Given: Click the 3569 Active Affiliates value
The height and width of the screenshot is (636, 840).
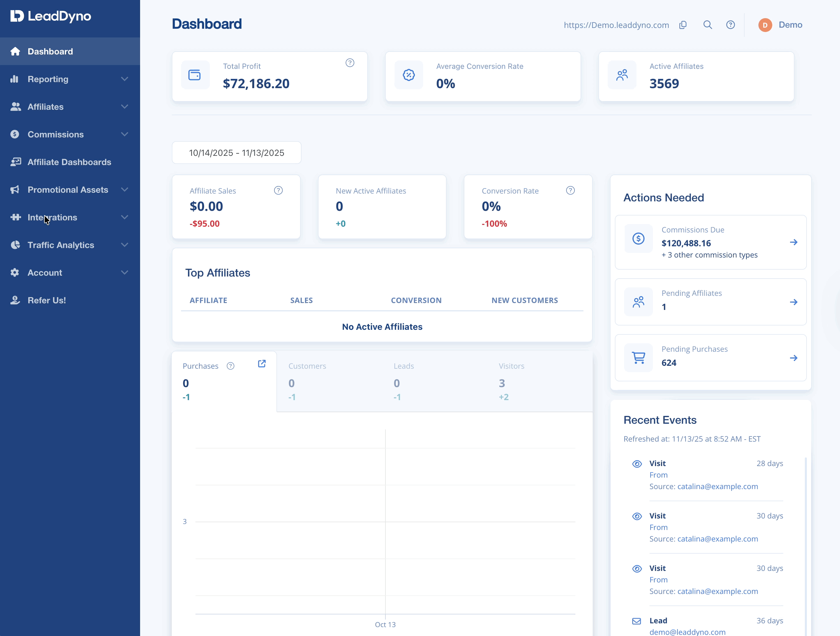Looking at the screenshot, I should pos(664,84).
